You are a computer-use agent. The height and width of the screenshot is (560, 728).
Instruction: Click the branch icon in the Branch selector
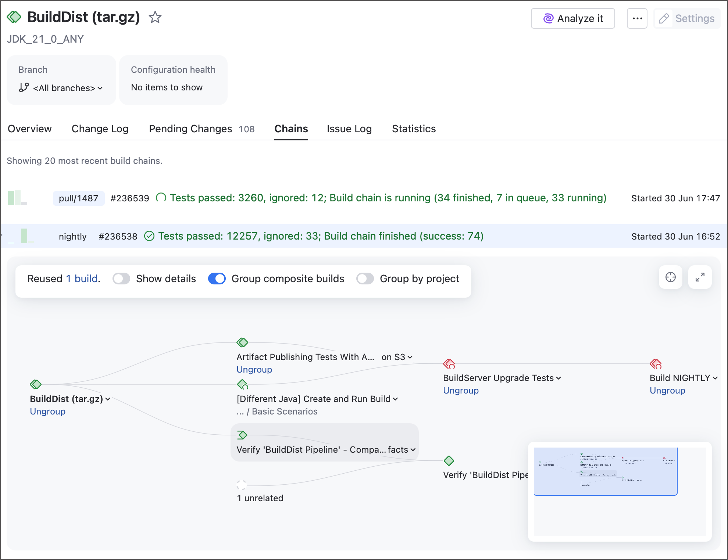(x=24, y=87)
